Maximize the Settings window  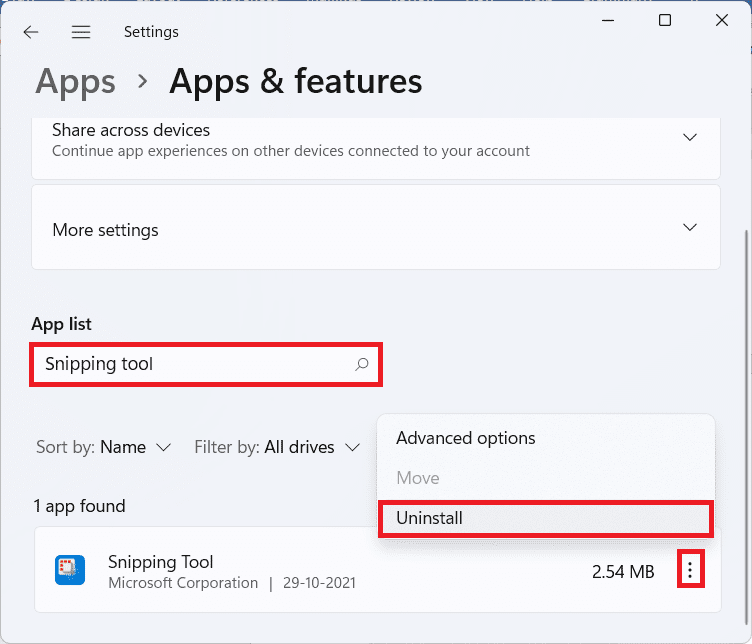click(x=665, y=20)
